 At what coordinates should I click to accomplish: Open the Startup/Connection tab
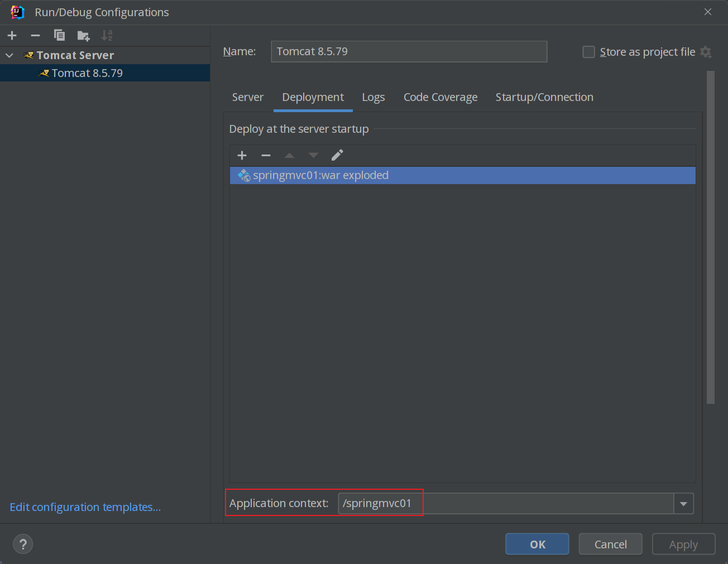pyautogui.click(x=544, y=97)
